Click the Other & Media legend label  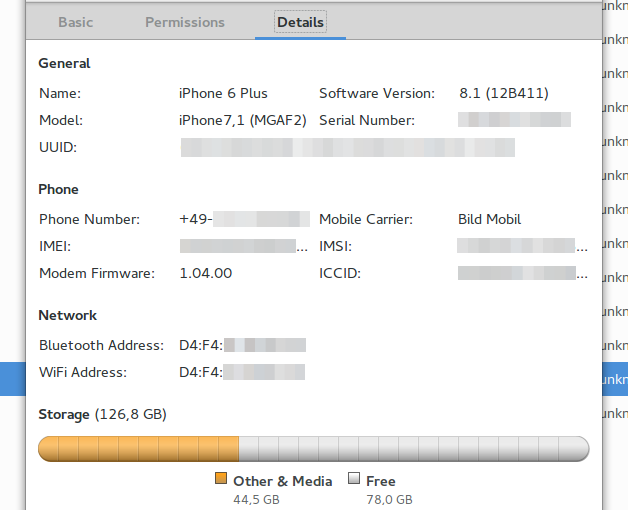pos(282,481)
